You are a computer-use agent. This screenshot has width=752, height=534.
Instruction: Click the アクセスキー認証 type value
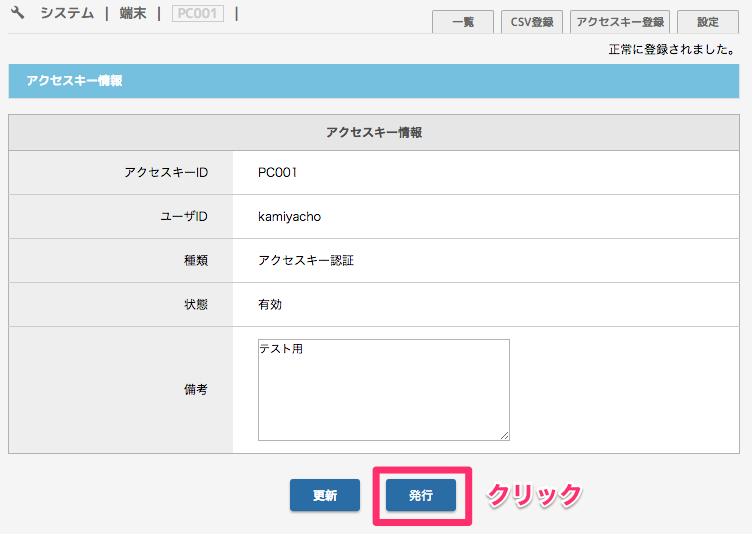pos(306,261)
